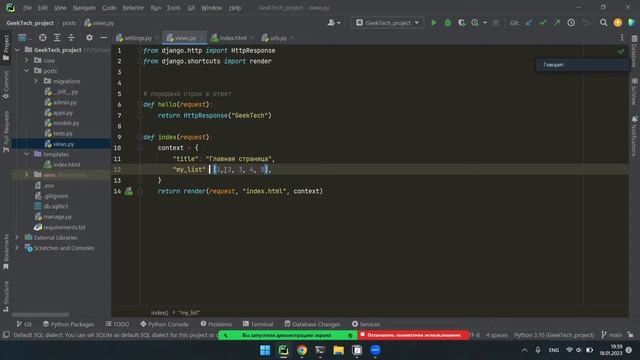This screenshot has width=640, height=360.
Task: Hide the Project panel with minus icon
Action: [x=104, y=38]
